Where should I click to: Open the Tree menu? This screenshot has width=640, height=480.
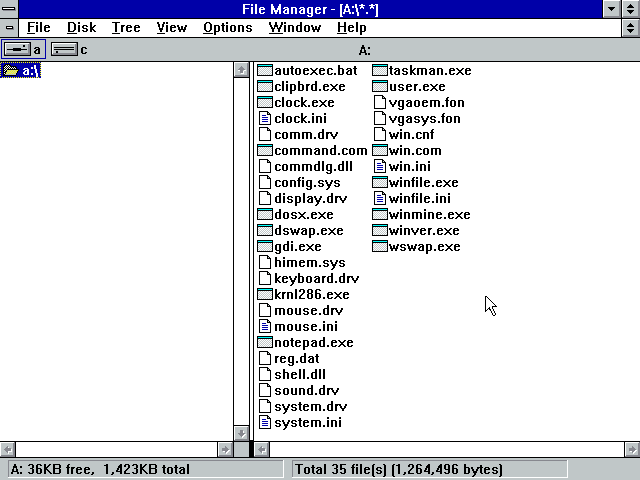[126, 28]
